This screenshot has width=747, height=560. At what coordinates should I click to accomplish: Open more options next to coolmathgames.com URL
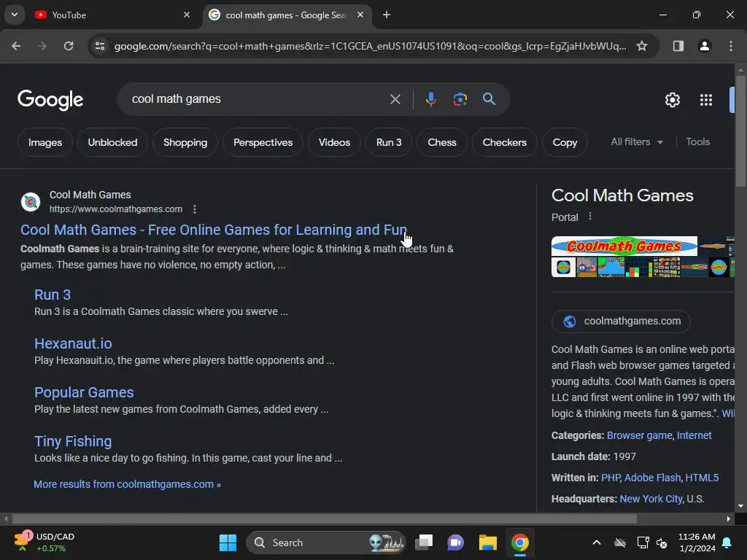[194, 209]
